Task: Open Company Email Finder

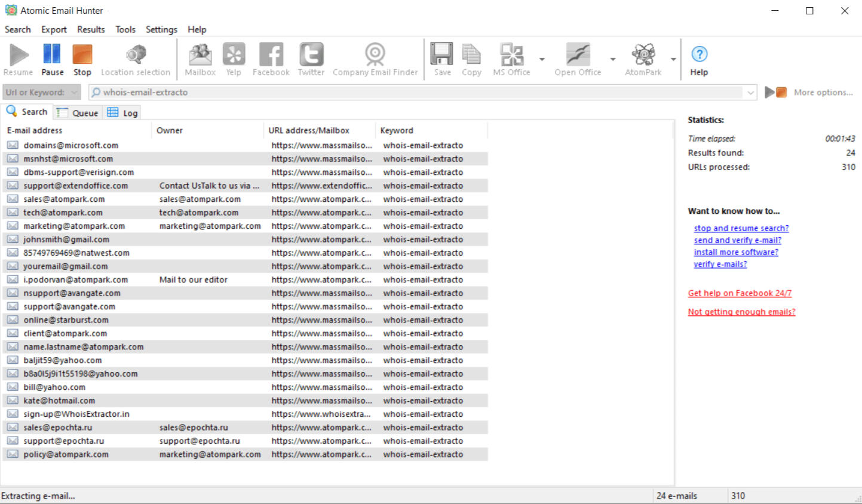Action: click(375, 58)
